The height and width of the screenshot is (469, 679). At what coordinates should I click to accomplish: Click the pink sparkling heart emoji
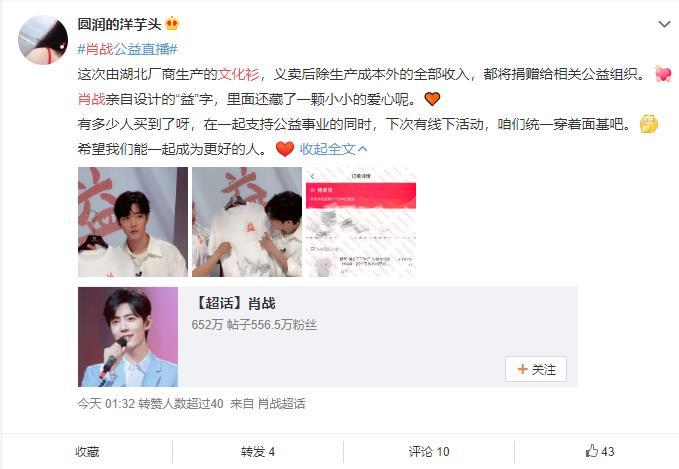[663, 74]
